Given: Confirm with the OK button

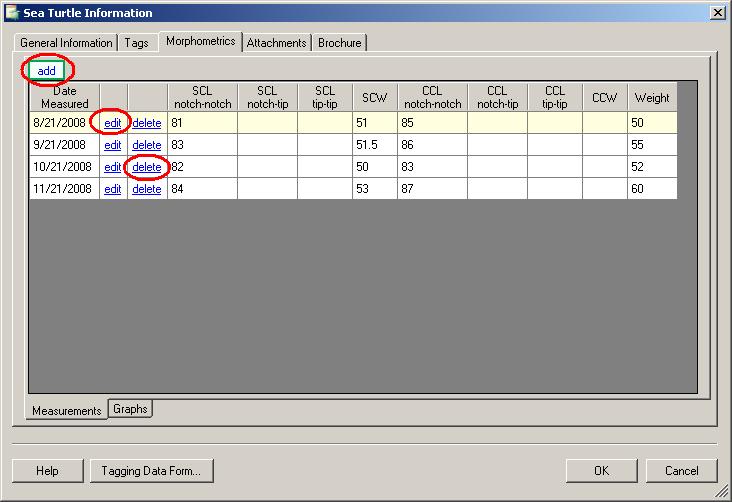Looking at the screenshot, I should click(601, 471).
